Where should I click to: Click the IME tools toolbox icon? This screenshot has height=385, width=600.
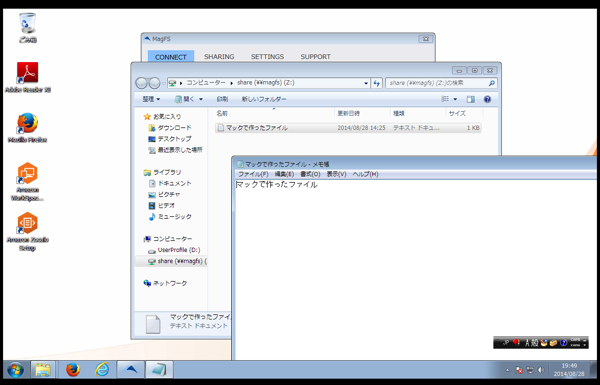point(553,343)
